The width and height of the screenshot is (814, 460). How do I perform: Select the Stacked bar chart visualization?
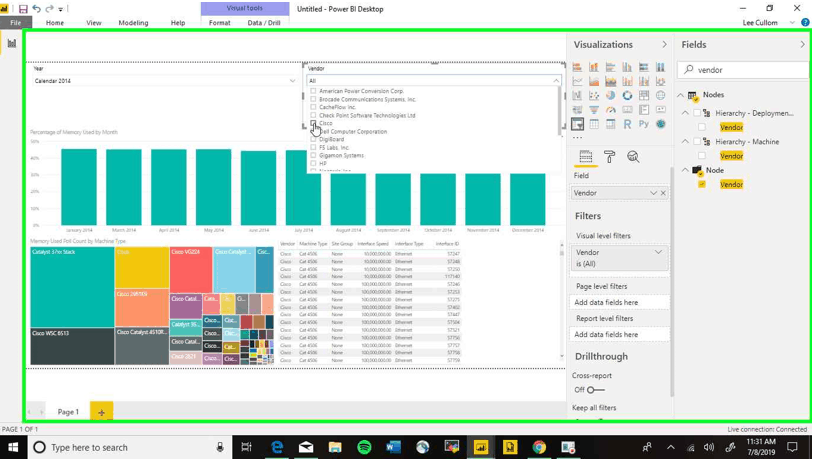coord(577,67)
